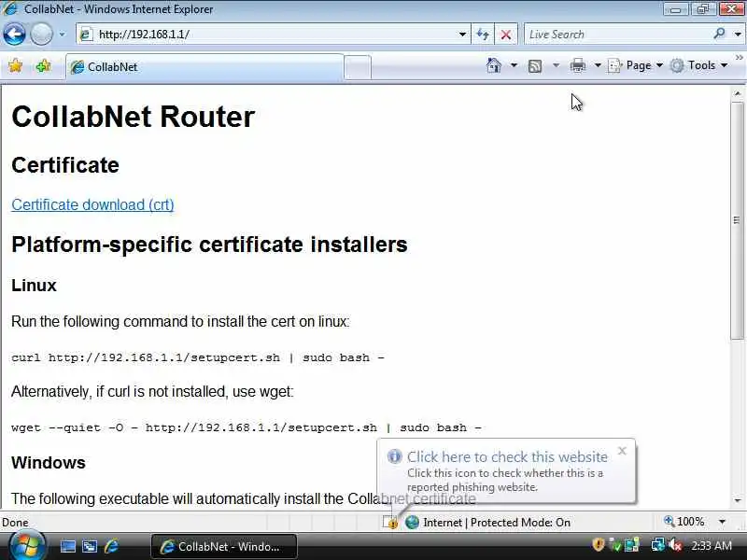Click the page icon in the address bar
Image resolution: width=747 pixels, height=560 pixels.
tap(86, 35)
